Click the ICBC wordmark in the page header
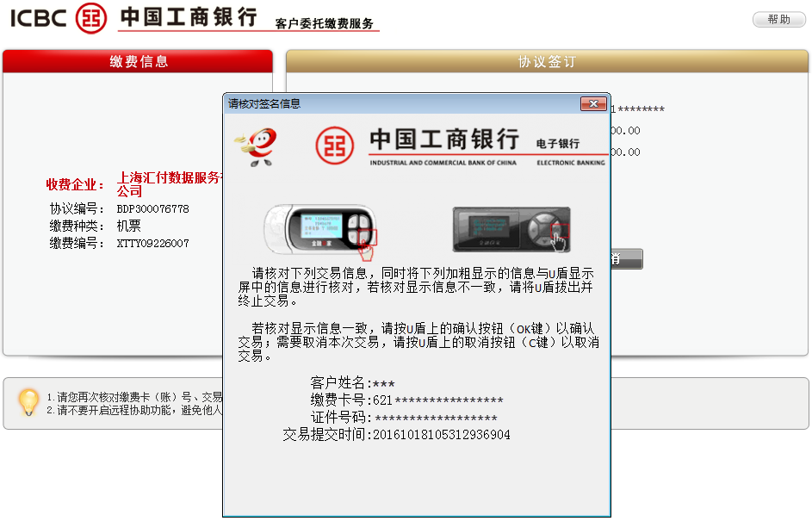 (x=39, y=19)
